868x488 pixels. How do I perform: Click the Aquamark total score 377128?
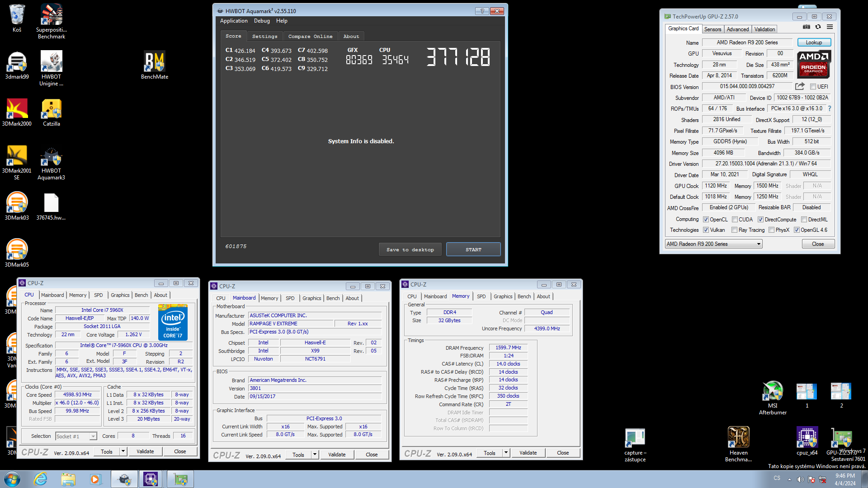458,57
